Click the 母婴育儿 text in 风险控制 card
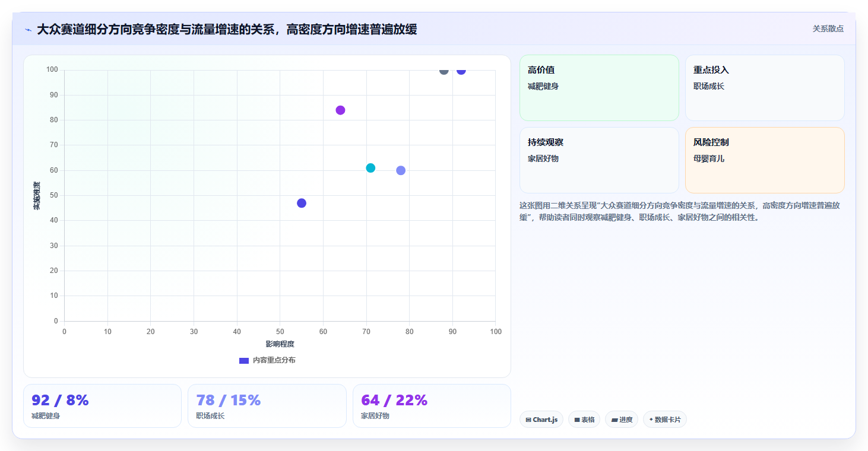This screenshot has height=451, width=868. coord(709,158)
